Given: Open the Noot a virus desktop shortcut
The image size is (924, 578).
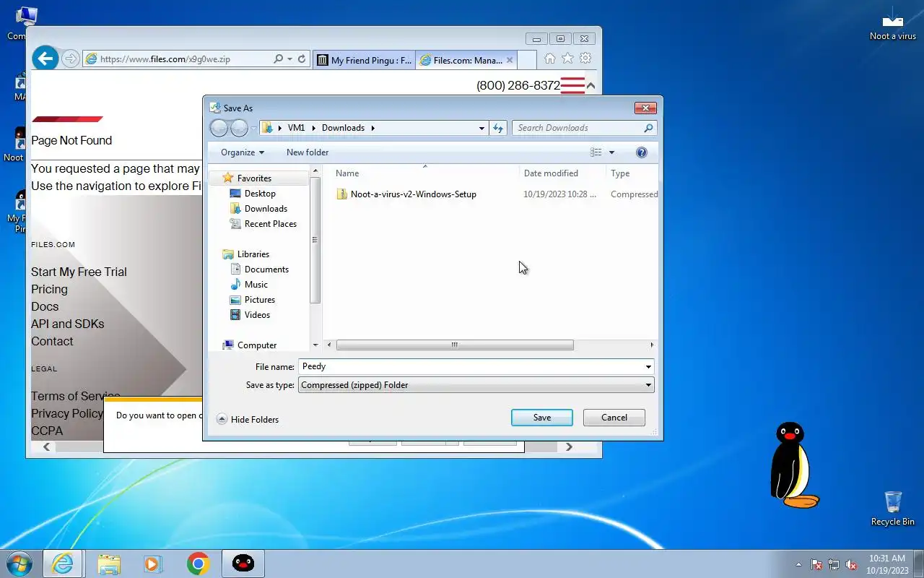Looking at the screenshot, I should click(893, 23).
